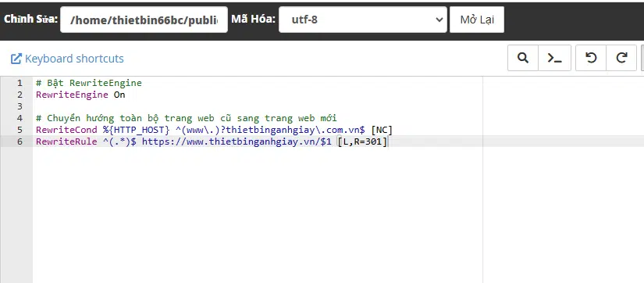Click the RewriteCond %{HTTP_HOST} line
This screenshot has width=644, height=283.
coord(214,130)
